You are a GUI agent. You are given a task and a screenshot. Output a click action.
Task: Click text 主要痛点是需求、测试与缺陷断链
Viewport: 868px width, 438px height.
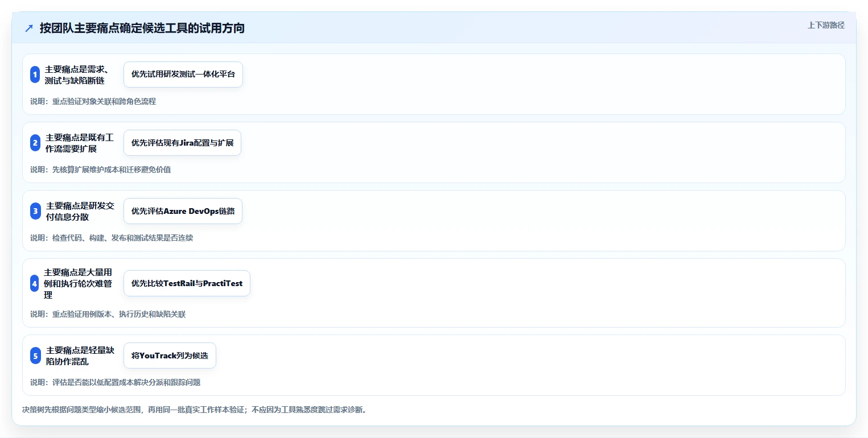tap(77, 75)
